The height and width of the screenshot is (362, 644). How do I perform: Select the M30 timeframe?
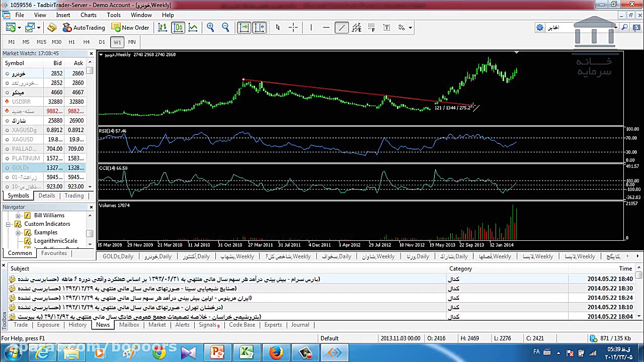(x=56, y=42)
